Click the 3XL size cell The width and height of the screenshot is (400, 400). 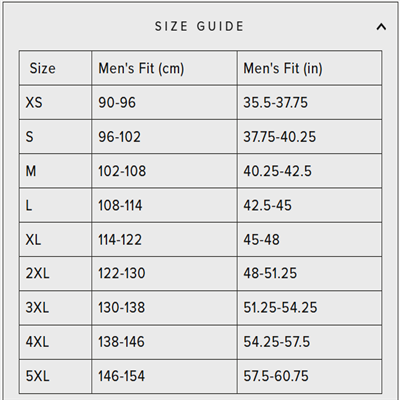pos(55,308)
